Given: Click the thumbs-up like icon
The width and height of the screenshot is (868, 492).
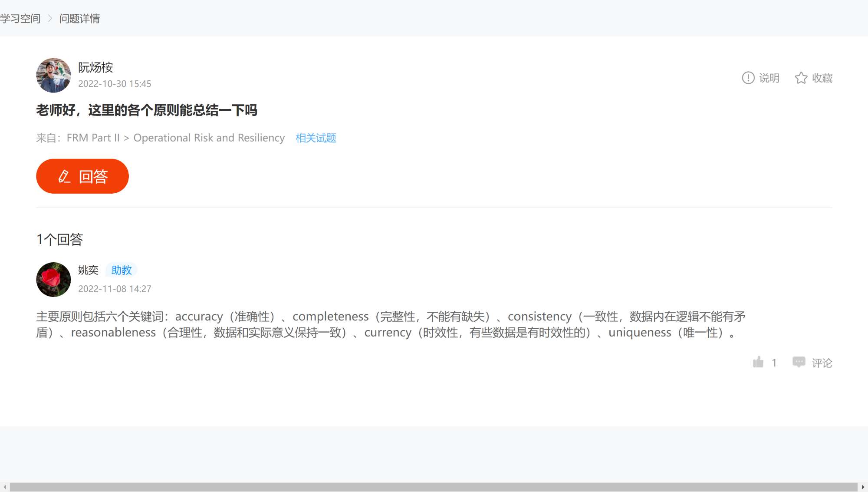Looking at the screenshot, I should [x=758, y=362].
